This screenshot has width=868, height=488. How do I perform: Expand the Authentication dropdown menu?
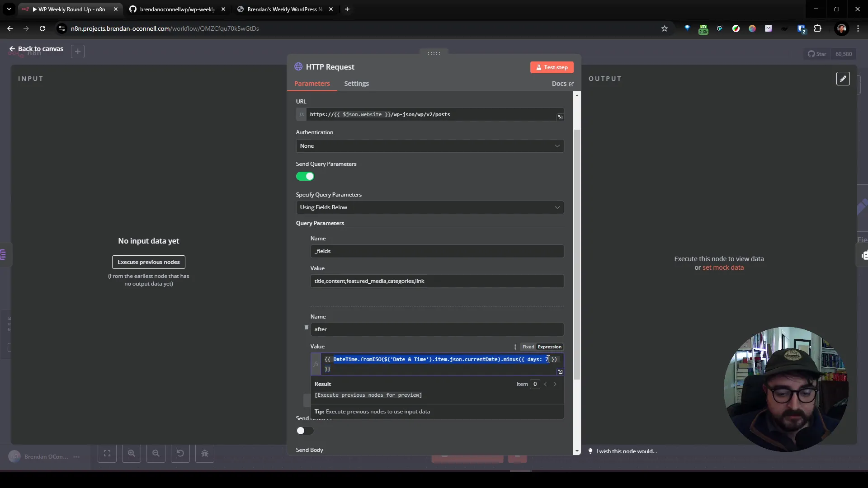pos(429,145)
